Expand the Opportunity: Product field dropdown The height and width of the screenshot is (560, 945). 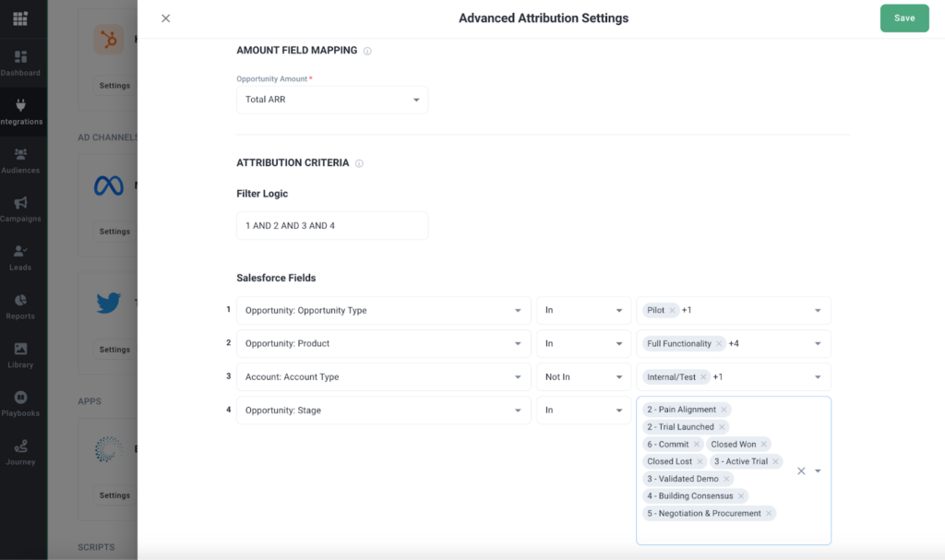(383, 343)
